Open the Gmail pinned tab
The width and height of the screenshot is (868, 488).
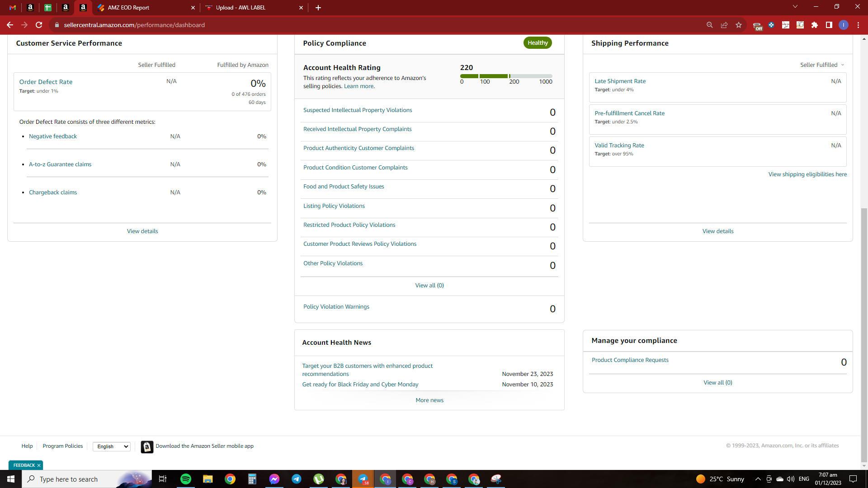[x=13, y=8]
